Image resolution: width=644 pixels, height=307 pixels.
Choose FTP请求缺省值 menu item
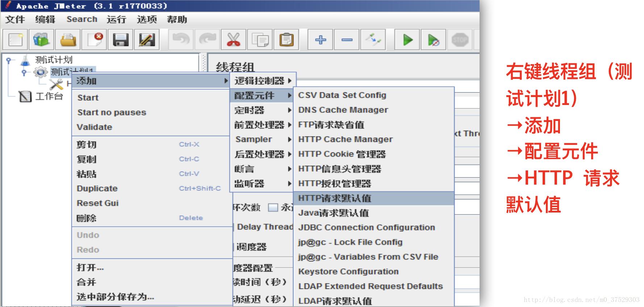pyautogui.click(x=374, y=125)
